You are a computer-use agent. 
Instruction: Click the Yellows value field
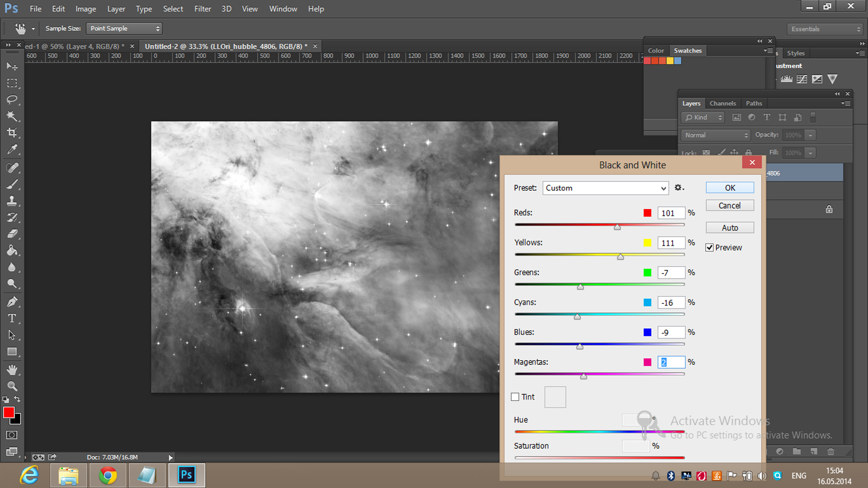671,243
